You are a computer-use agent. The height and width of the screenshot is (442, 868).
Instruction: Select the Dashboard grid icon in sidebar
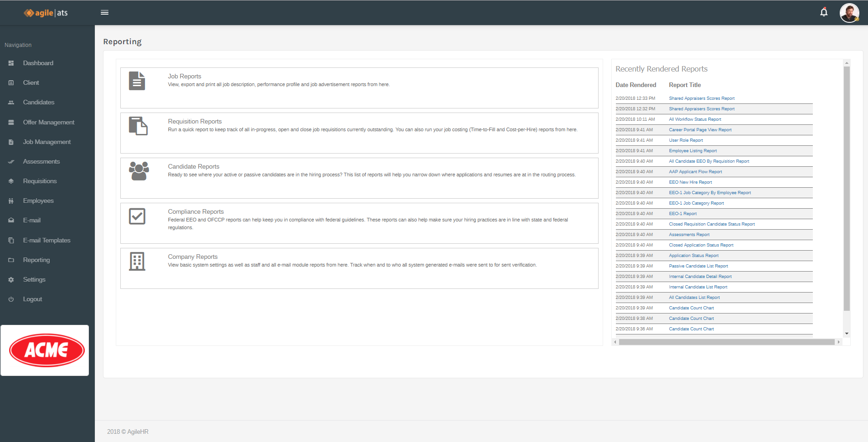point(11,63)
